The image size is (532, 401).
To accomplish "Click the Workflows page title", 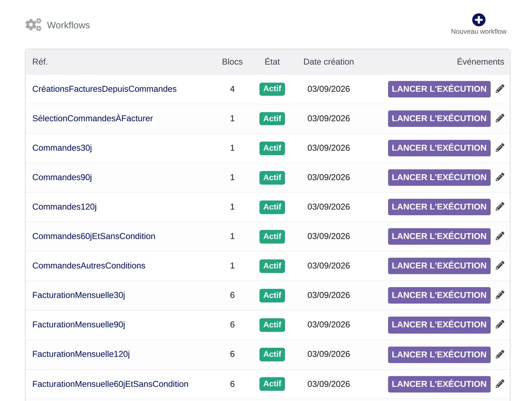I will coord(68,25).
